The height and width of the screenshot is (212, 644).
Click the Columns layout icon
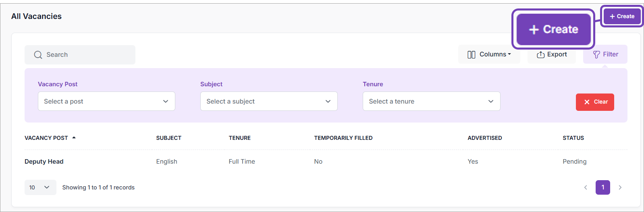pyautogui.click(x=471, y=55)
